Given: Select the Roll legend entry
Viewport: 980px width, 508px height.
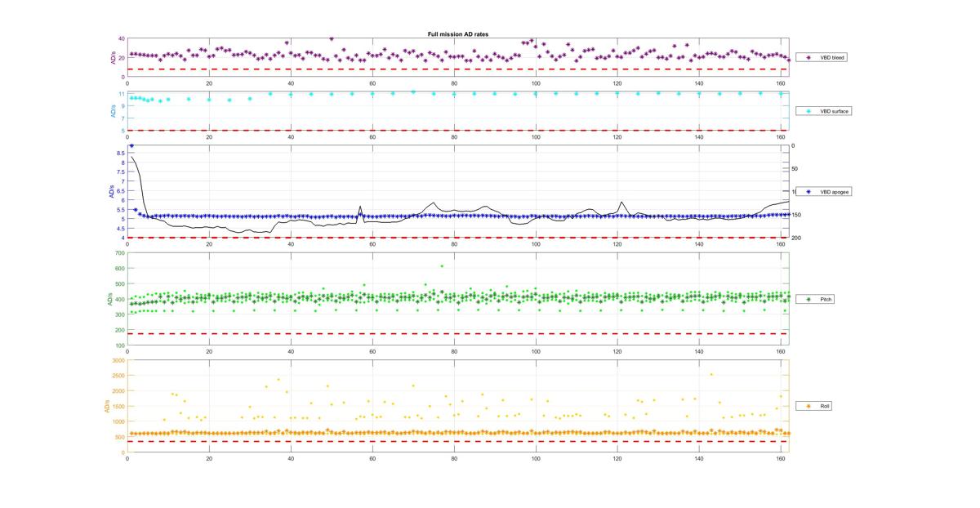Looking at the screenshot, I should pyautogui.click(x=816, y=406).
